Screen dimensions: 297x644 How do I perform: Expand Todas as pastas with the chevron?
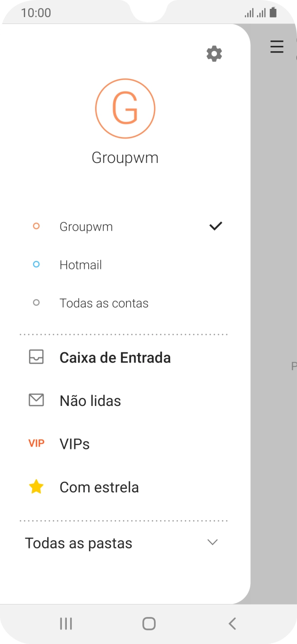point(212,542)
